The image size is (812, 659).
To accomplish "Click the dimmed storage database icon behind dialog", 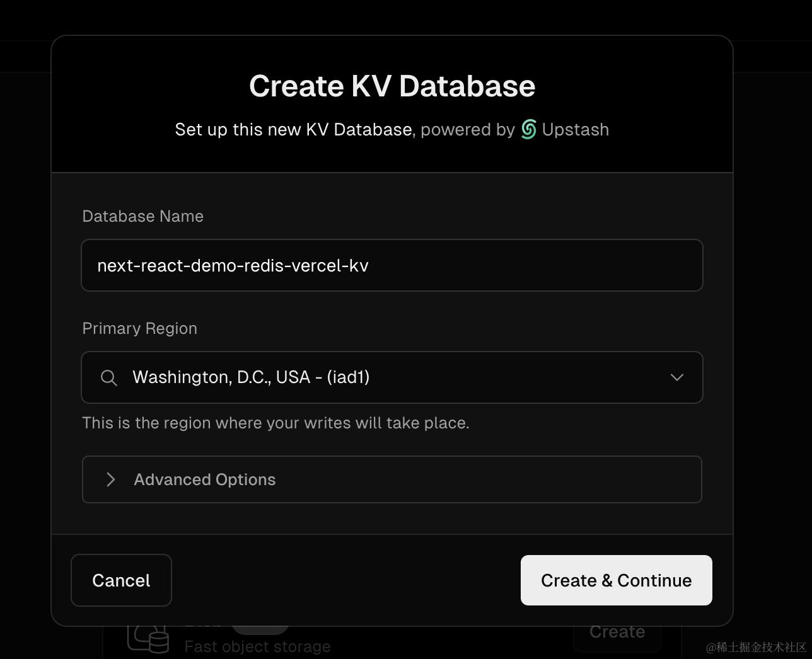I will pos(149,638).
